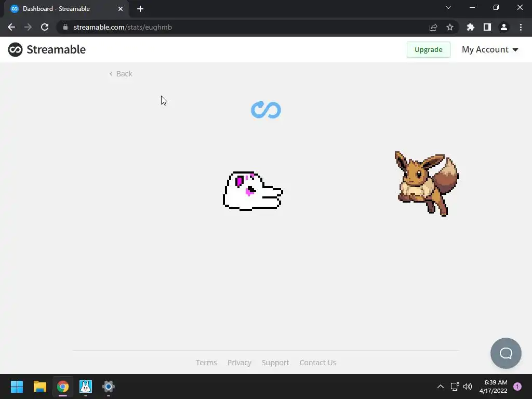Click the Back link

click(x=121, y=74)
